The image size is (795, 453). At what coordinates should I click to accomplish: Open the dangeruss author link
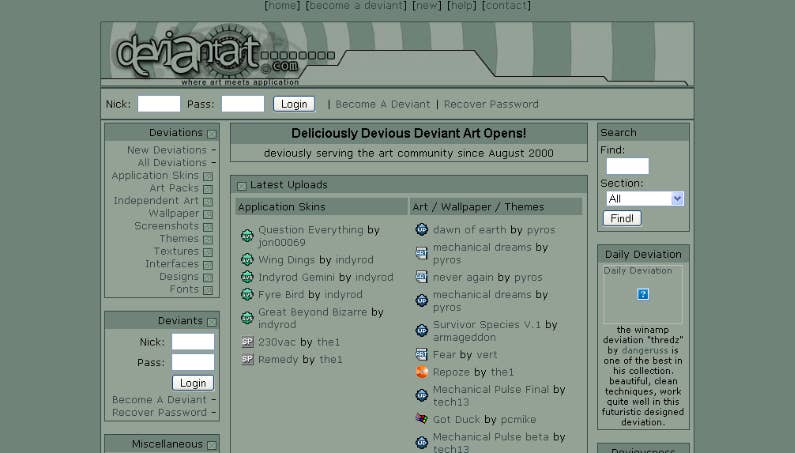(645, 351)
